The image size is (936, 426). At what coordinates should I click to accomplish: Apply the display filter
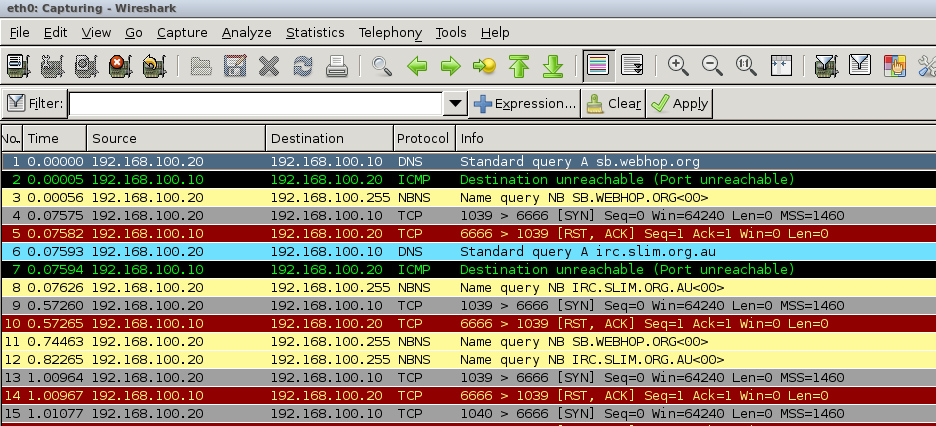click(679, 104)
